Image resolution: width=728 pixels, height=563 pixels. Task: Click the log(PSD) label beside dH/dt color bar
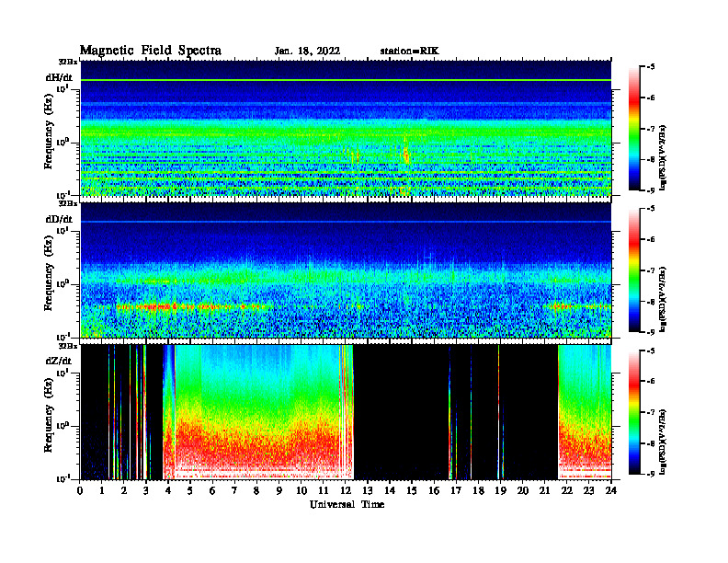pos(664,157)
